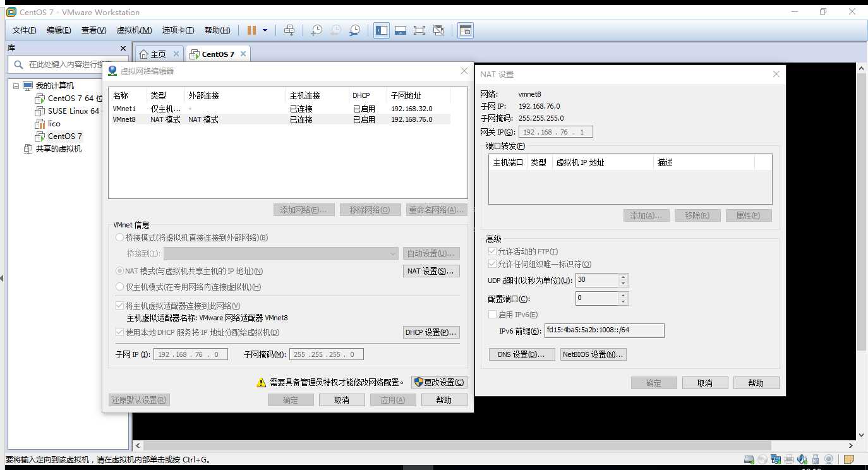Click 取消 in the NAT 设置 dialog
Screen dimensions: 868x470
pyautogui.click(x=704, y=383)
